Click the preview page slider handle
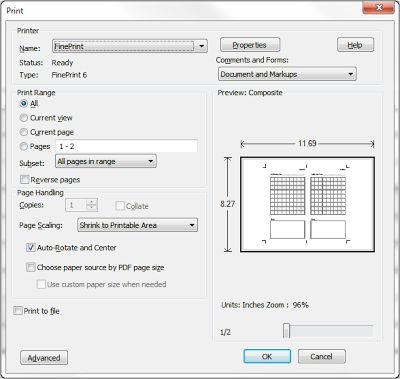400x379 pixels. click(287, 331)
